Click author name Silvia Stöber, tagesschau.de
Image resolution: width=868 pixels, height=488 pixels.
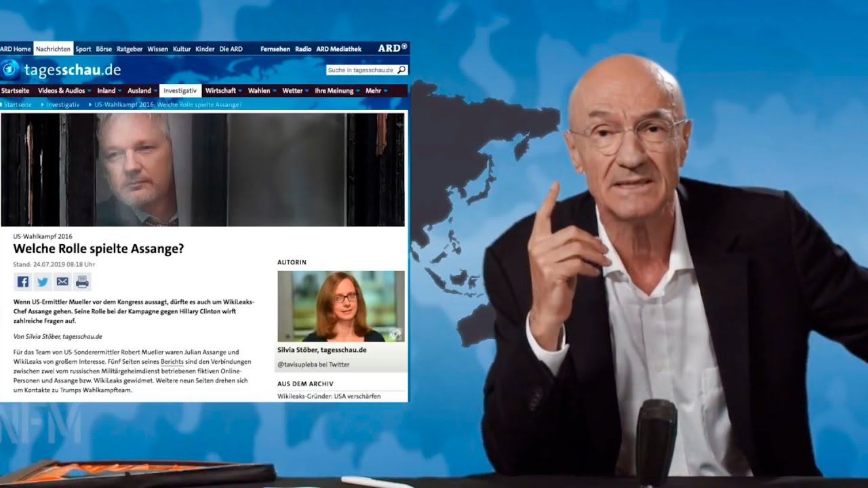322,350
